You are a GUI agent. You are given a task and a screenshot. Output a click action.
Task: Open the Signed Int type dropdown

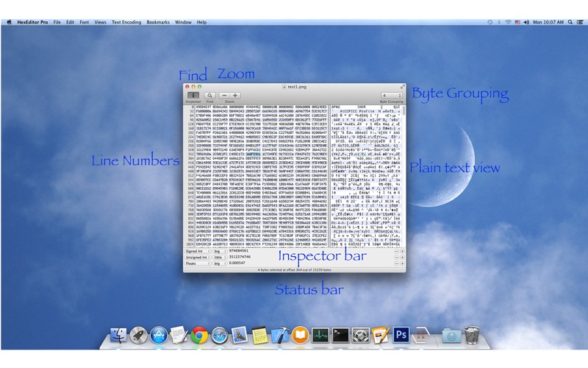(197, 251)
